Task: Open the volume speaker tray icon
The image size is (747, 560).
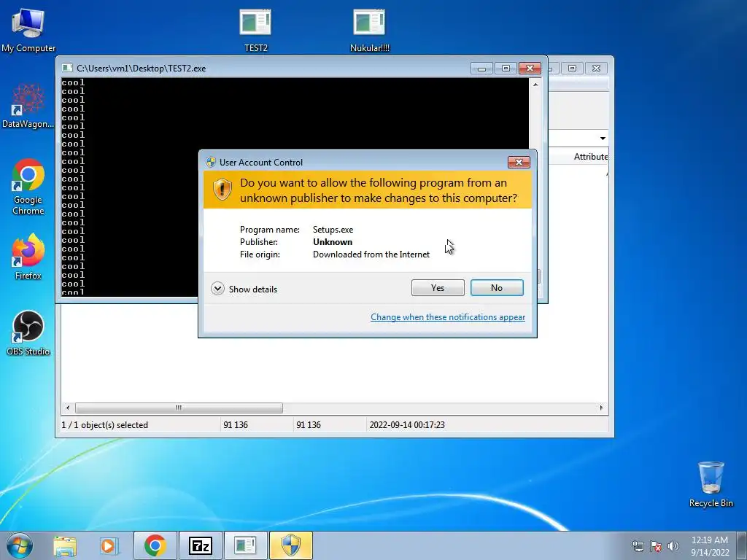Action: click(x=673, y=546)
